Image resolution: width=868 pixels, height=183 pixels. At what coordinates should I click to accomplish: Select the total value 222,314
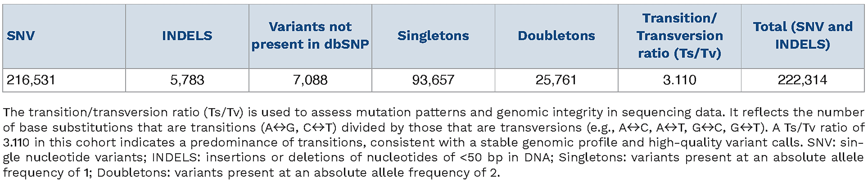point(802,80)
